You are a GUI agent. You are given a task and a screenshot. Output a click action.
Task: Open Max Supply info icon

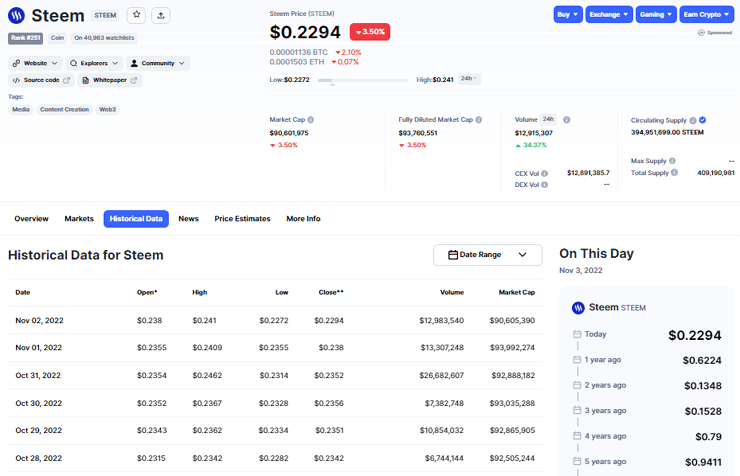point(672,161)
